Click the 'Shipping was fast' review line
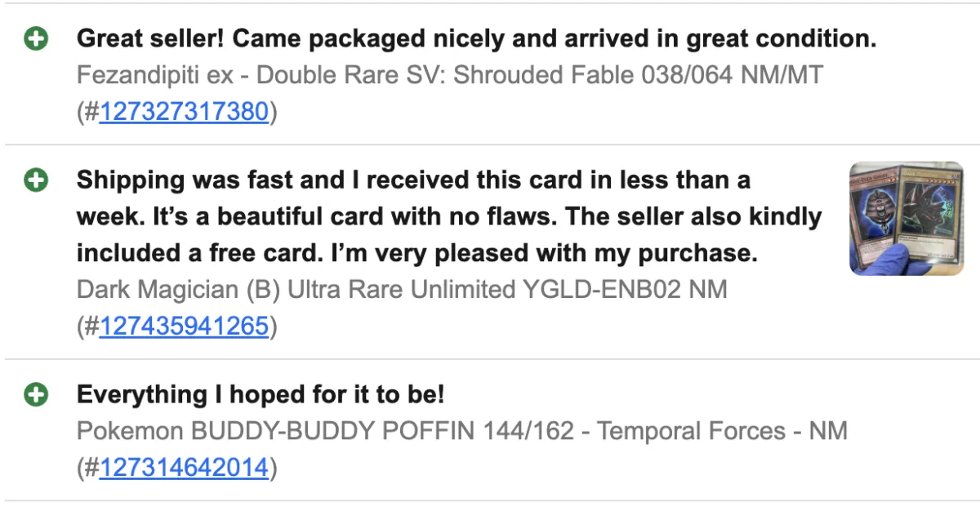Image resolution: width=980 pixels, height=507 pixels. [413, 180]
